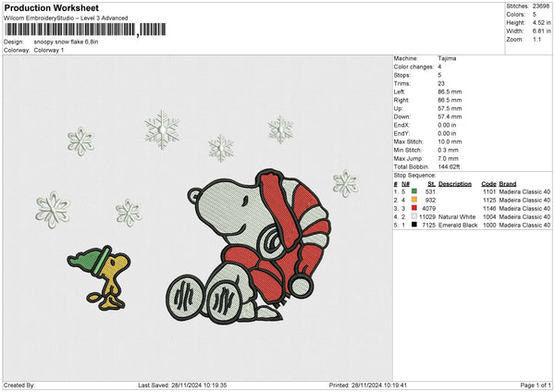This screenshot has height=392, width=555.
Task: Click the 'Last Saved: 28/11/2024 10:19:35' text
Action: (x=182, y=385)
